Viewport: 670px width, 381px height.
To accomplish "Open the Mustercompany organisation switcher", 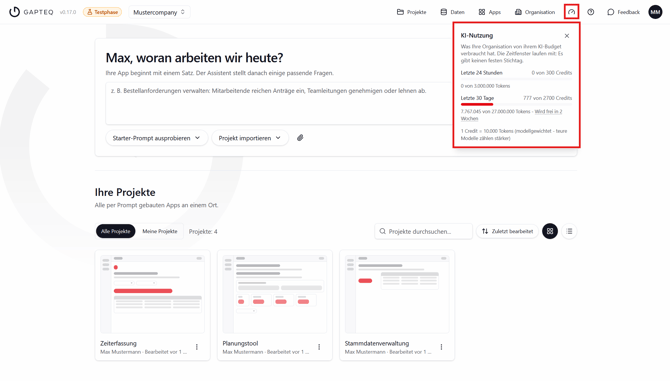I will coord(159,12).
